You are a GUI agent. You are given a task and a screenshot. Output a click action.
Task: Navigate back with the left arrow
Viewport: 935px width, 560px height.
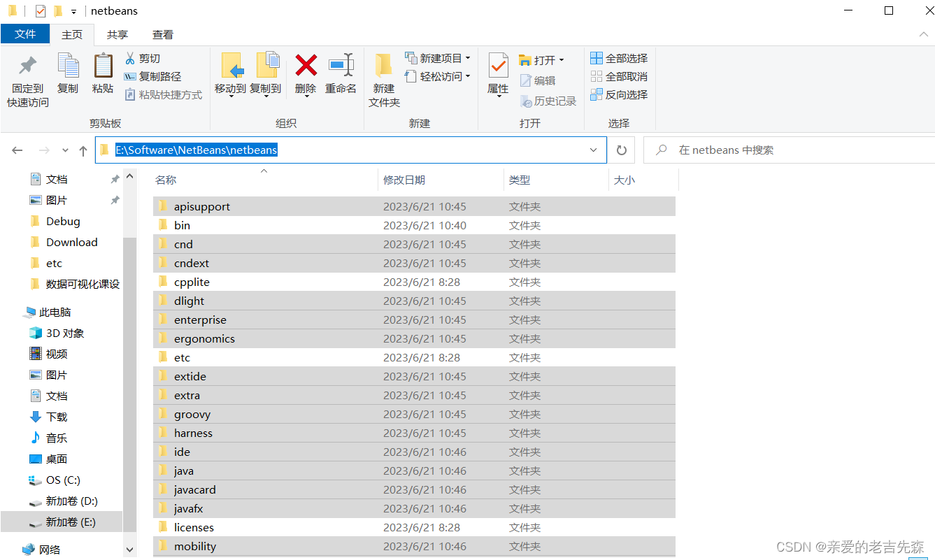(x=17, y=150)
